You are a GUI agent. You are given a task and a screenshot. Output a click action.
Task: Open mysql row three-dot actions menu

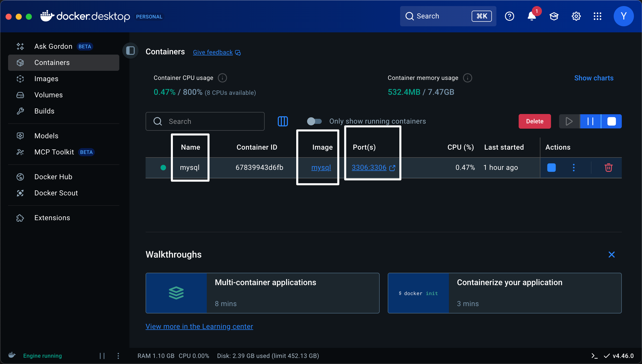point(574,168)
